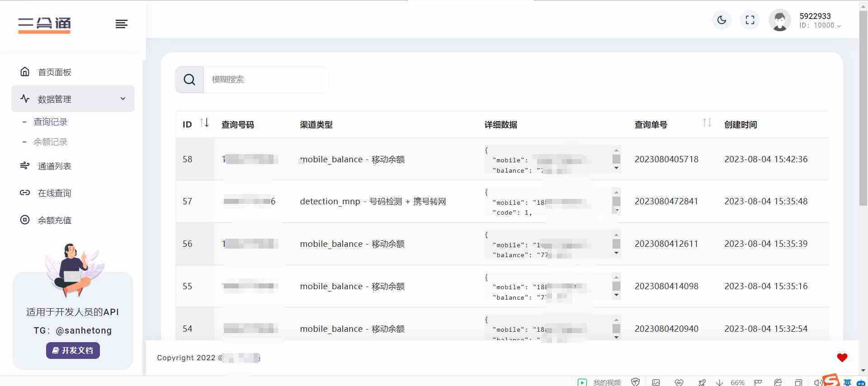Click the wind icon beside 通道列表

(x=25, y=165)
